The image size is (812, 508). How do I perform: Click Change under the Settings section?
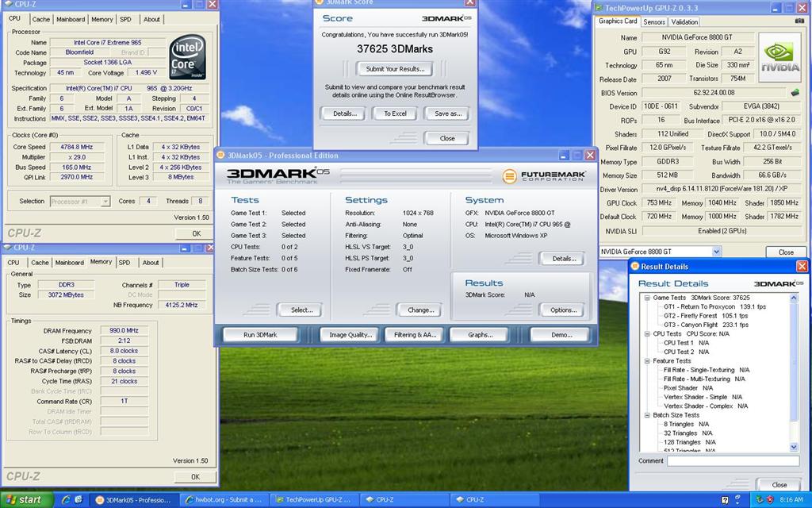419,310
